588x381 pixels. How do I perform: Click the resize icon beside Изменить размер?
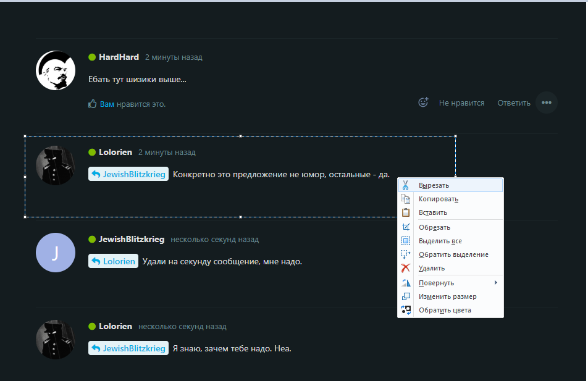[405, 296]
